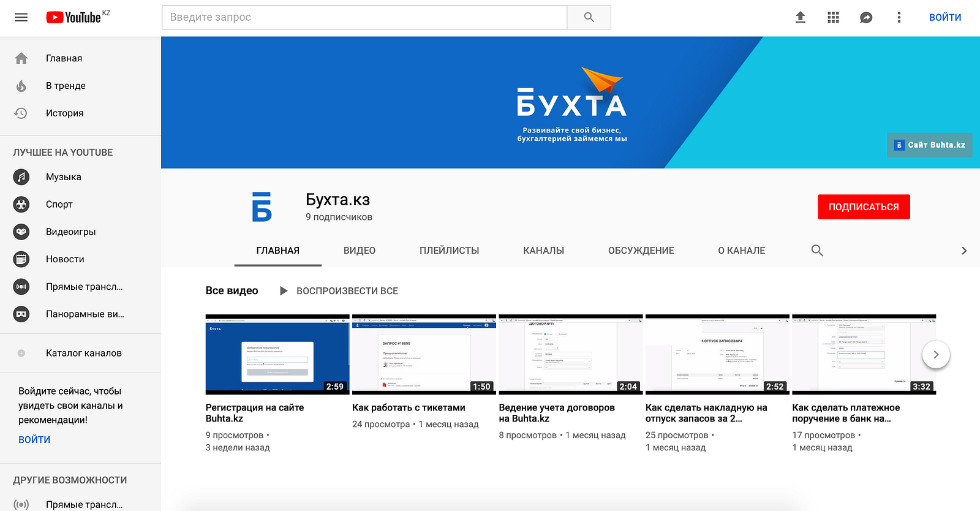Click title 'Как сделать накладную на отпуск запасов'
980x511 pixels.
(706, 413)
